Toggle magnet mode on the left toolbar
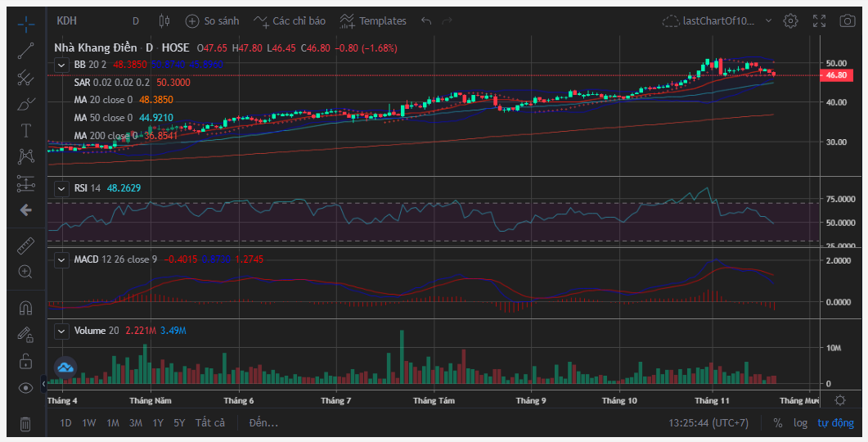 (x=25, y=308)
